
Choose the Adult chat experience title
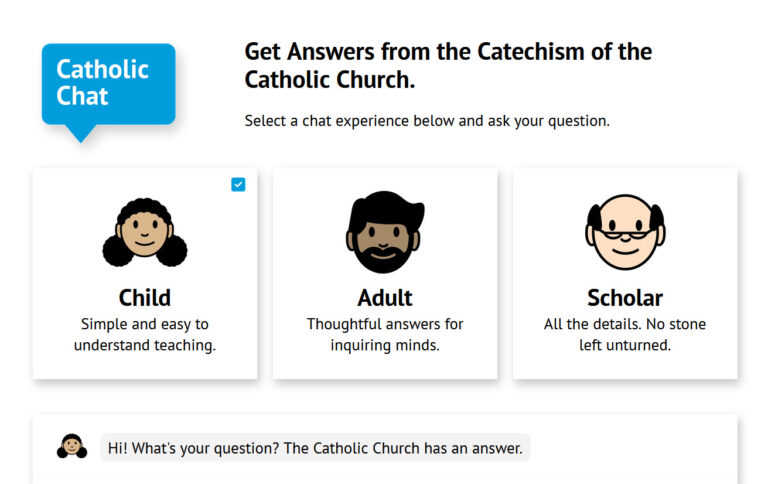[385, 298]
